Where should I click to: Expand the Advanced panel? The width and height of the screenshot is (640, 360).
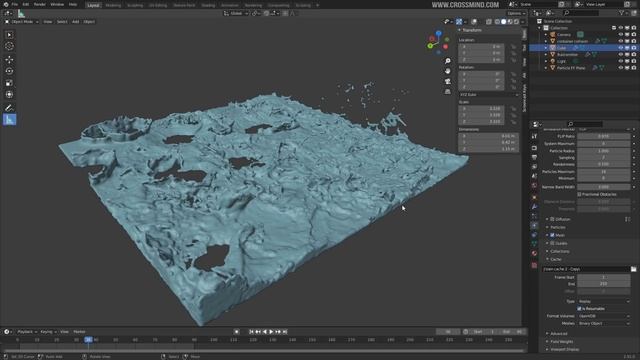point(559,333)
